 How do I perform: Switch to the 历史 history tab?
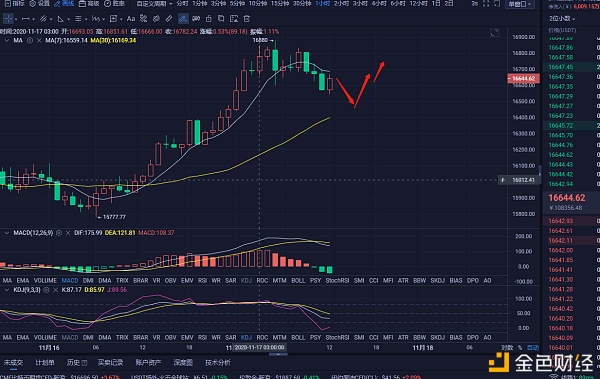point(77,362)
